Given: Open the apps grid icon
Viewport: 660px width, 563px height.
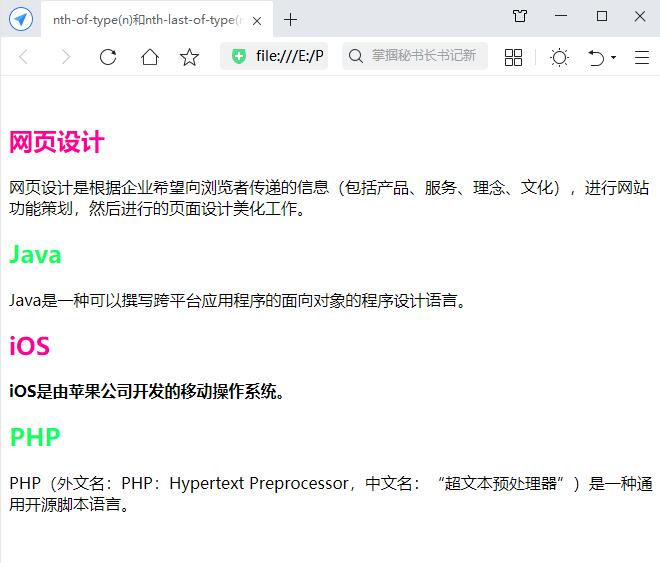Looking at the screenshot, I should click(513, 57).
